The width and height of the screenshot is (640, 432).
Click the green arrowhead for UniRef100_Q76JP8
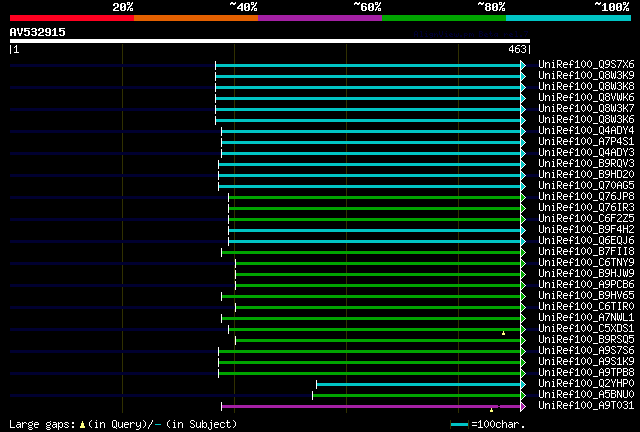point(523,197)
